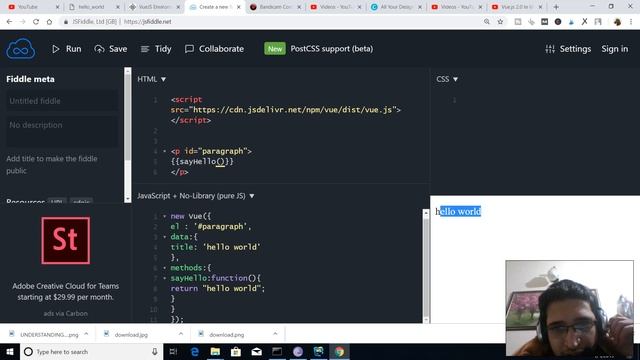The height and width of the screenshot is (360, 640).
Task: Click the No description field
Action: [x=62, y=131]
